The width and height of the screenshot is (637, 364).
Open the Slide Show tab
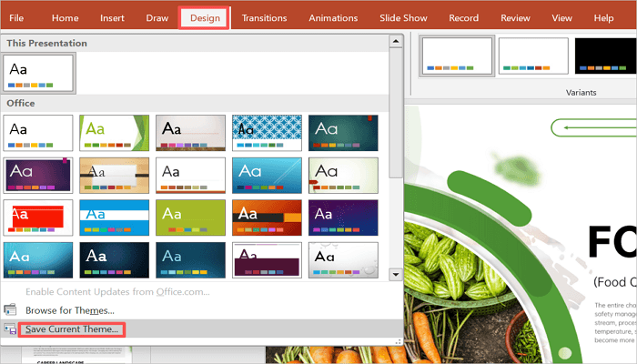(403, 18)
